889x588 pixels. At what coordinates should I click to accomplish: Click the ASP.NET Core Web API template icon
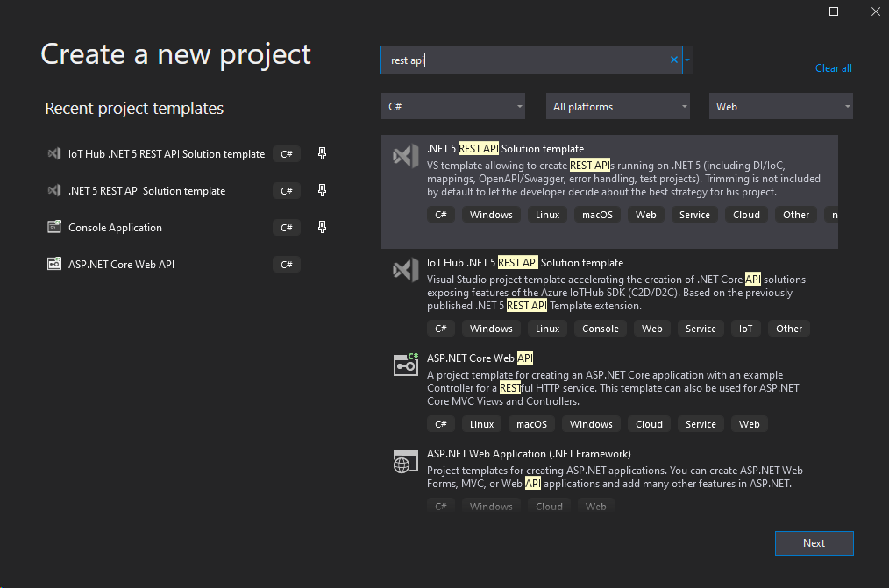tap(405, 365)
